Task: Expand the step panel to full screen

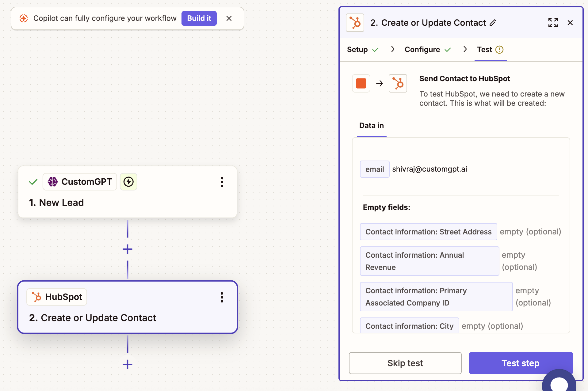Action: [553, 23]
